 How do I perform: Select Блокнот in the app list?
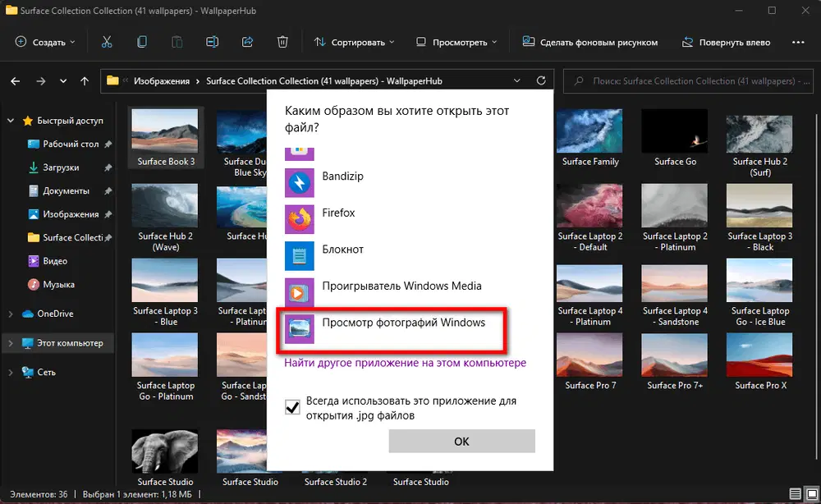click(x=410, y=255)
